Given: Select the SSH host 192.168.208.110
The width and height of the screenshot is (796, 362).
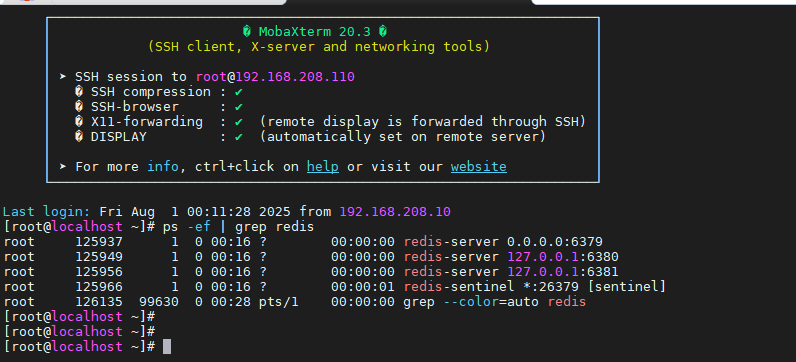Looking at the screenshot, I should (295, 77).
